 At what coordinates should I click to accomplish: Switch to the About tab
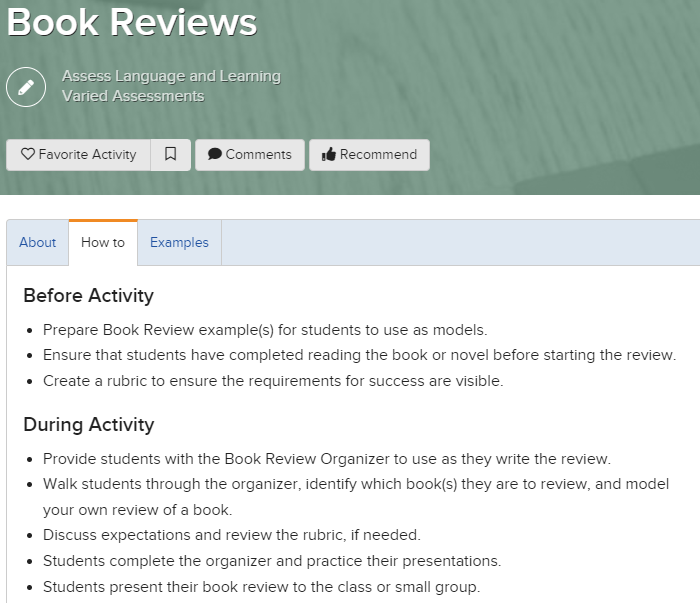(x=38, y=242)
